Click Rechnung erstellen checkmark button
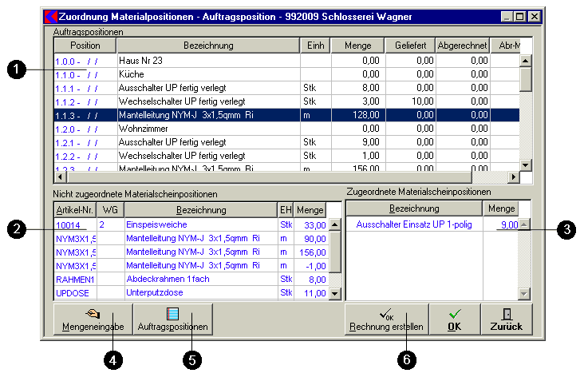 pyautogui.click(x=385, y=320)
